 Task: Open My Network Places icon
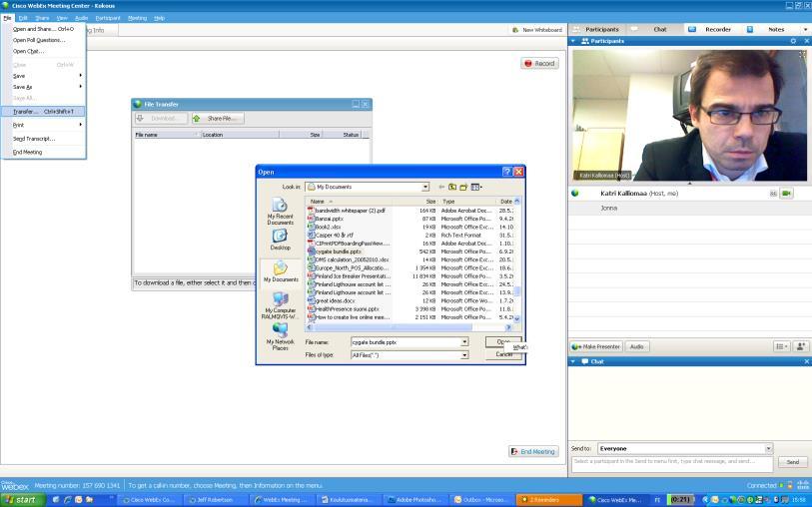(x=281, y=336)
